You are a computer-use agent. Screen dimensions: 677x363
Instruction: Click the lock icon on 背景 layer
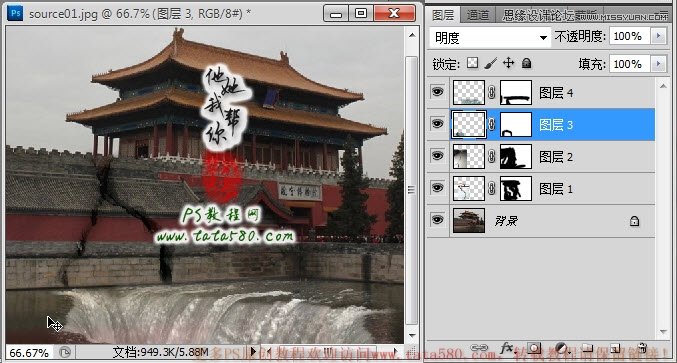[634, 221]
